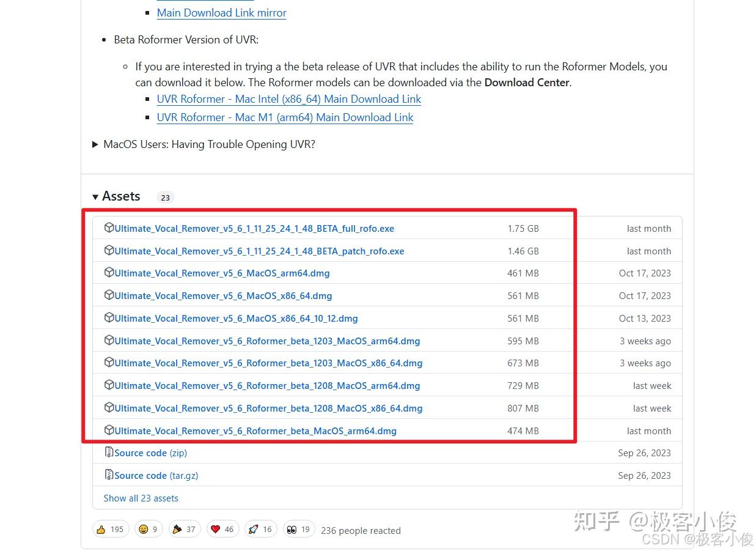Toggle the heart reaction on the release
This screenshot has width=756, height=551.
point(222,528)
